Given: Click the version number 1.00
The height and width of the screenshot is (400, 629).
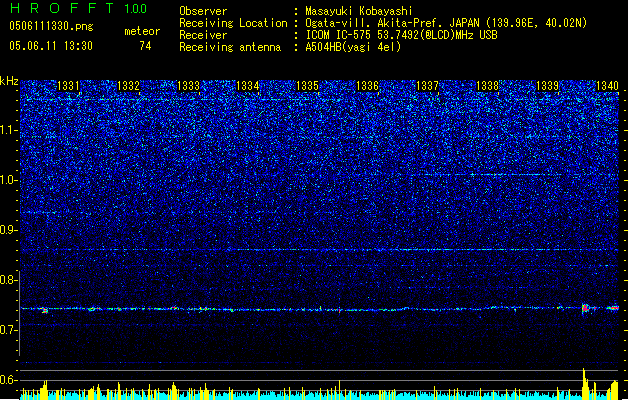Looking at the screenshot, I should pyautogui.click(x=136, y=9).
